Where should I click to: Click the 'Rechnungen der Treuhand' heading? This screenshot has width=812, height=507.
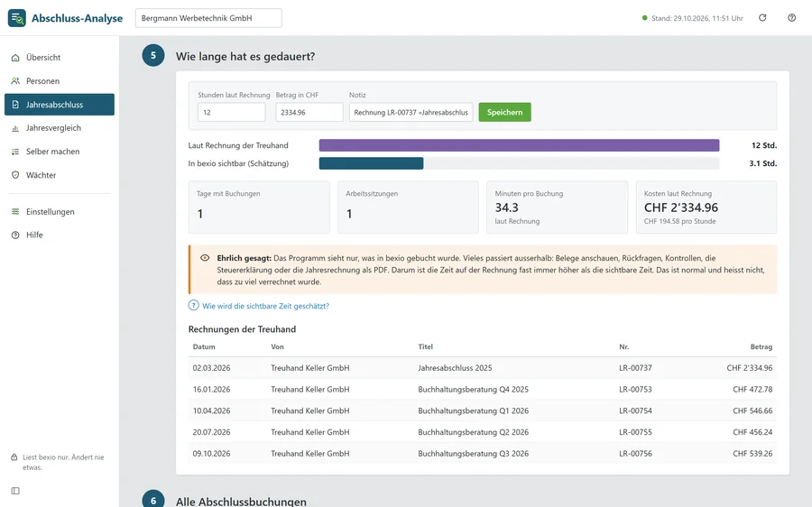click(242, 329)
